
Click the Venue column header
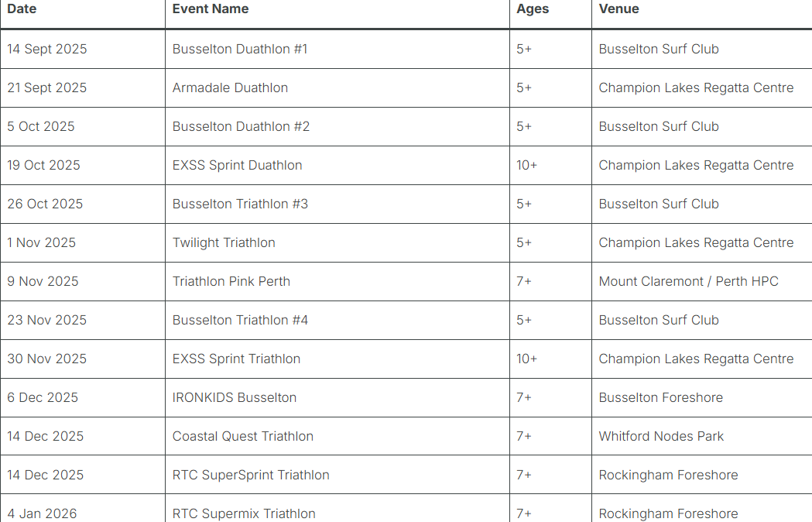(x=618, y=9)
